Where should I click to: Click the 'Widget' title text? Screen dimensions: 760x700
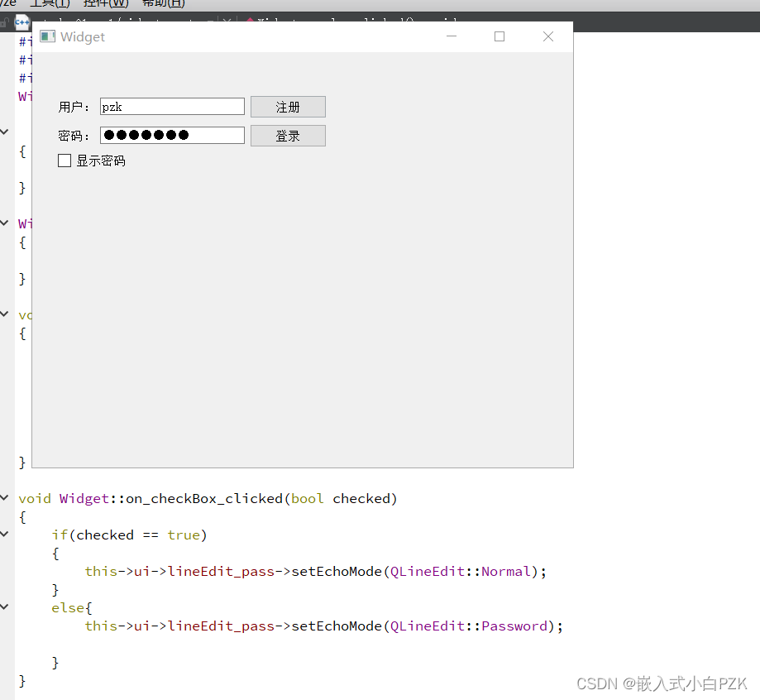click(x=83, y=37)
